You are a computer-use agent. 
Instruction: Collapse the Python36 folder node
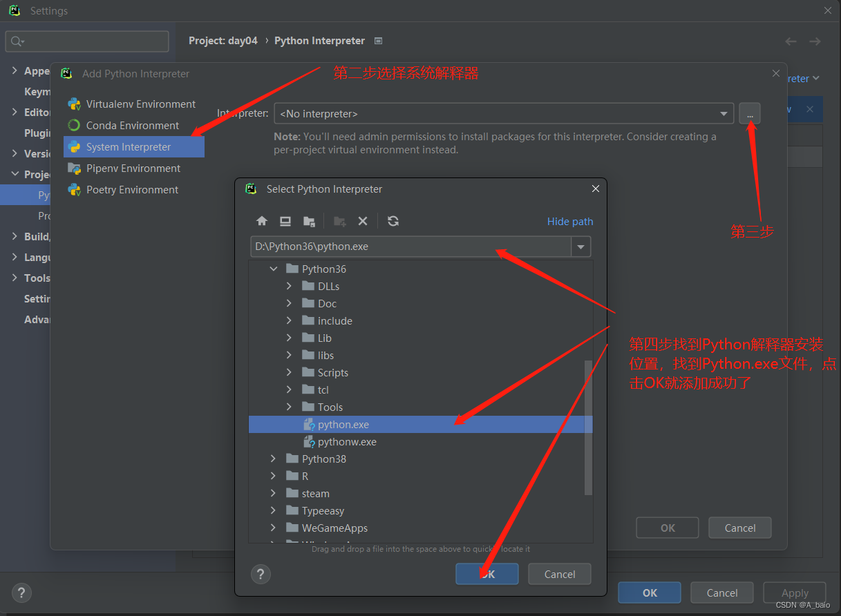[x=274, y=269]
